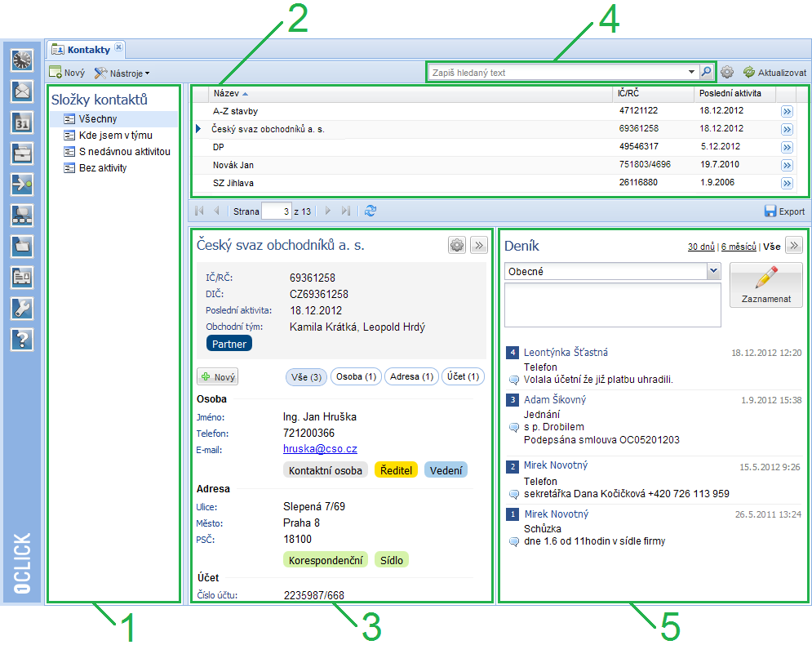Open the help question mark icon
Screen dimensions: 812x645
[22, 339]
